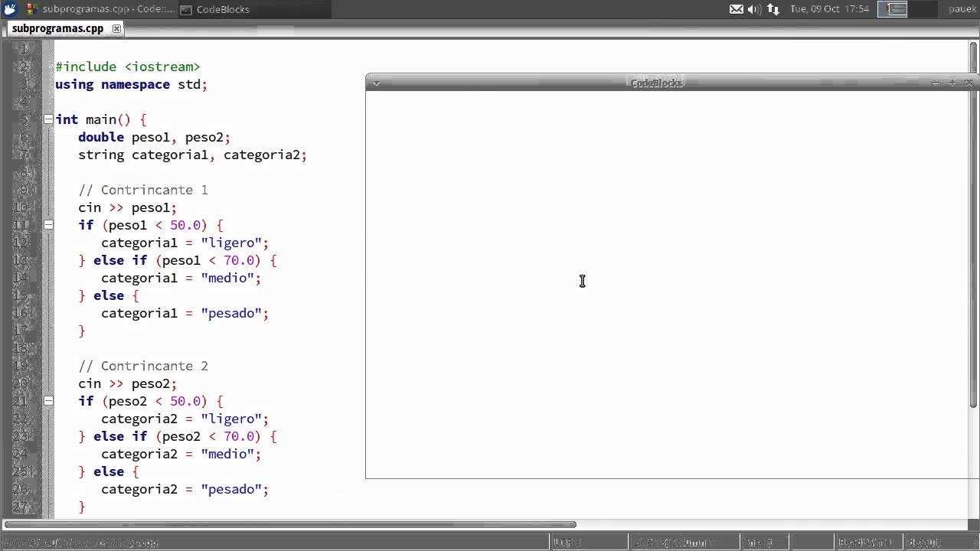The image size is (980, 551).
Task: Close the CodeBlocks popup window
Action: pos(968,83)
